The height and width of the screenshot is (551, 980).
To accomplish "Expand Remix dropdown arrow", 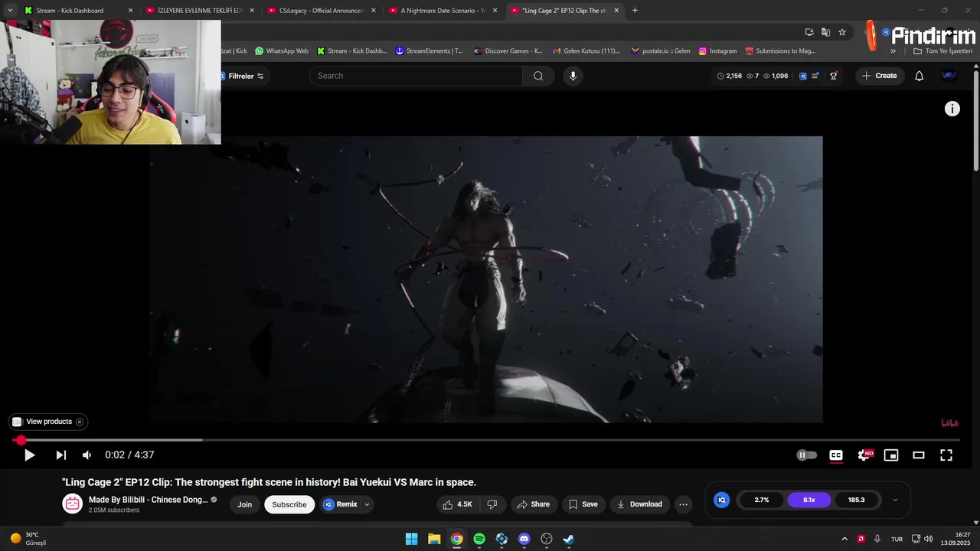I will [x=367, y=504].
